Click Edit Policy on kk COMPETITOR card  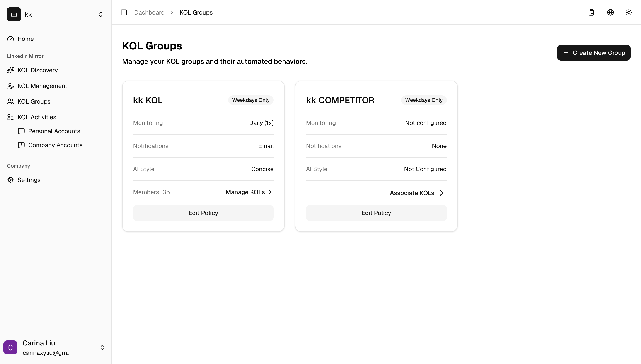376,213
